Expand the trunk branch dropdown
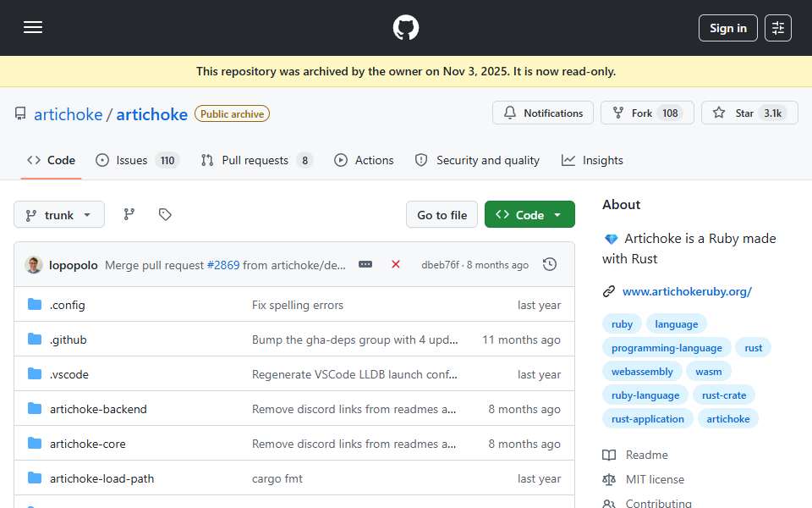Screen dimensions: 812x508 [x=59, y=214]
